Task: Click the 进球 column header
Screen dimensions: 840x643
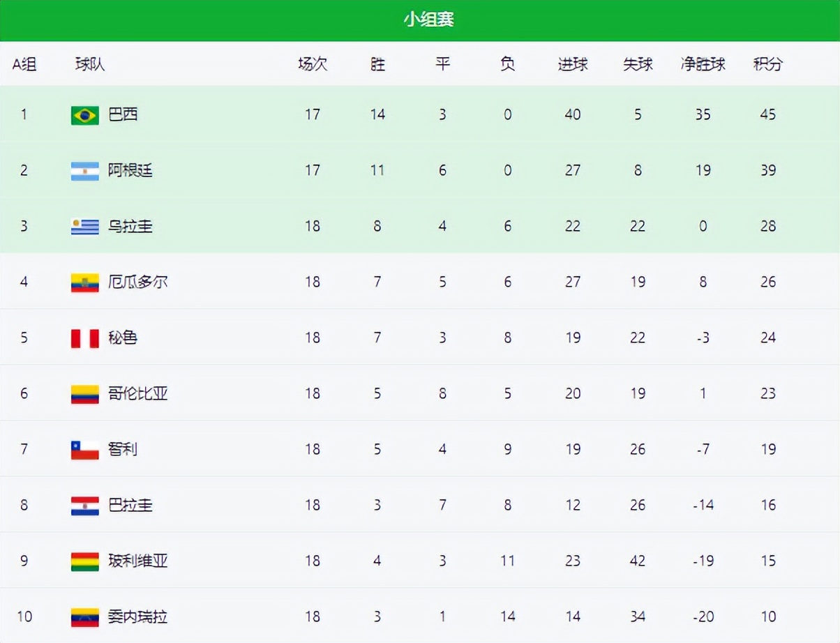Action: [572, 64]
